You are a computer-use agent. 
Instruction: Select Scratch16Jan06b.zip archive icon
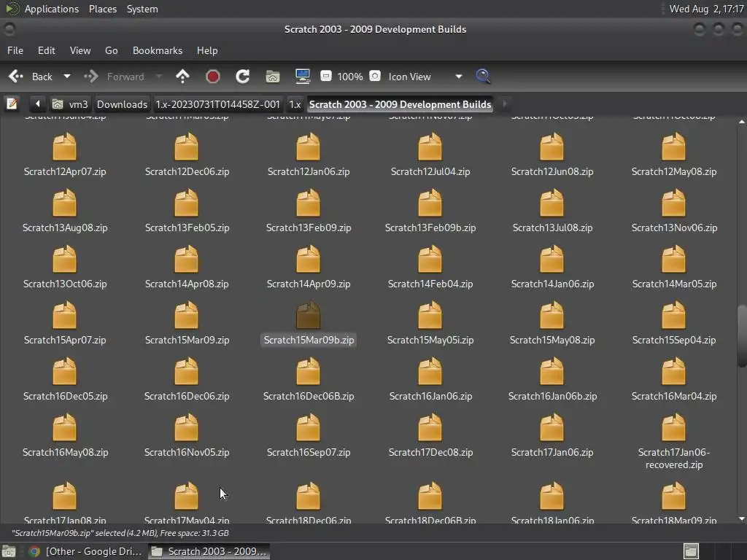click(551, 371)
